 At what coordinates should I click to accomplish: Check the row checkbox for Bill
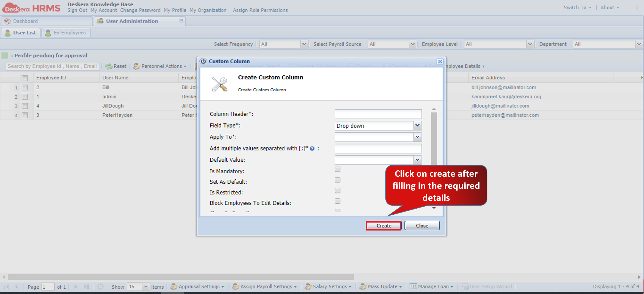[25, 87]
